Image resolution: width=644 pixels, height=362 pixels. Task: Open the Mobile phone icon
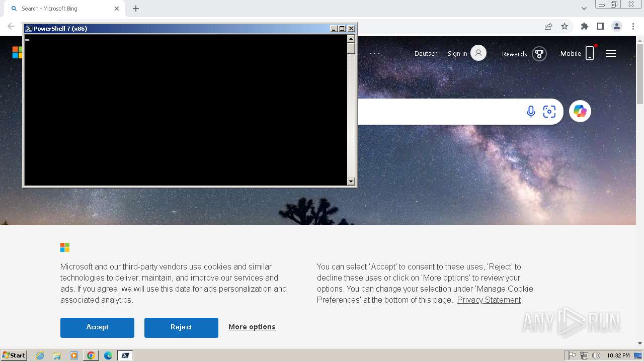point(590,53)
